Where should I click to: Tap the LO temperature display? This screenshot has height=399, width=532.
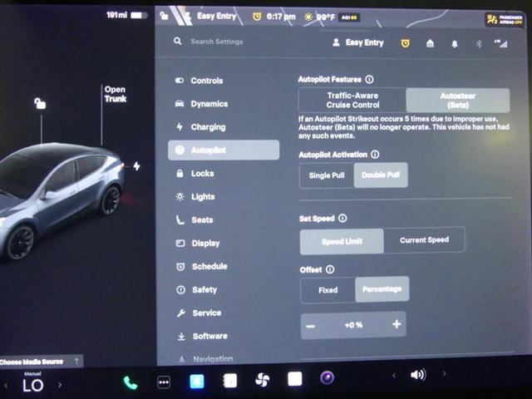click(33, 386)
